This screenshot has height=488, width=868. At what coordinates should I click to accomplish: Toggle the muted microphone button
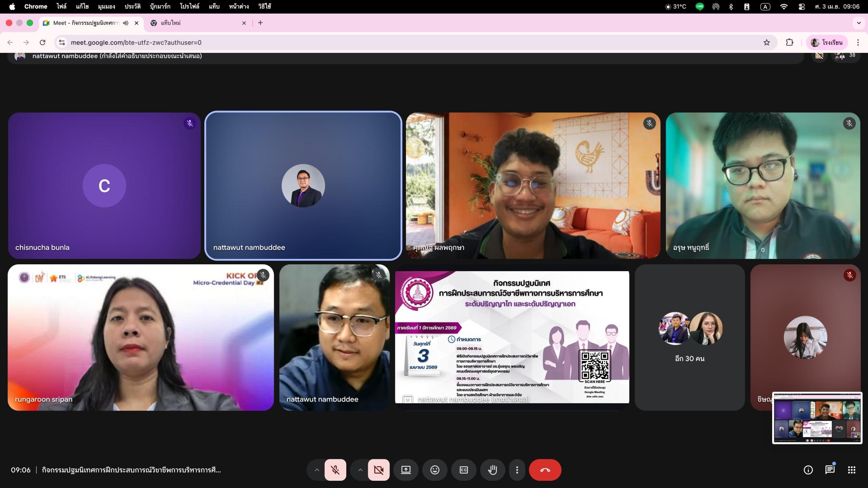[335, 470]
